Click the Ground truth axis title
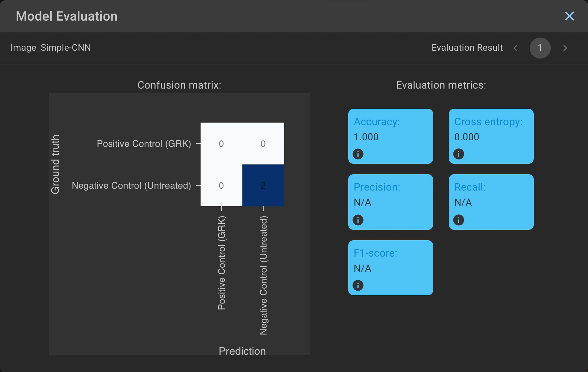Image resolution: width=588 pixels, height=372 pixels. 55,164
